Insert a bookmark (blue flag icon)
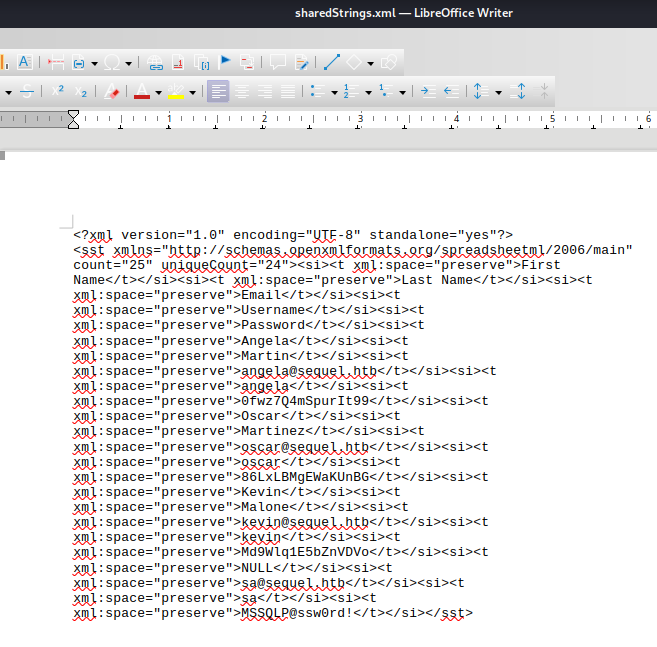The width and height of the screenshot is (657, 647). click(225, 62)
